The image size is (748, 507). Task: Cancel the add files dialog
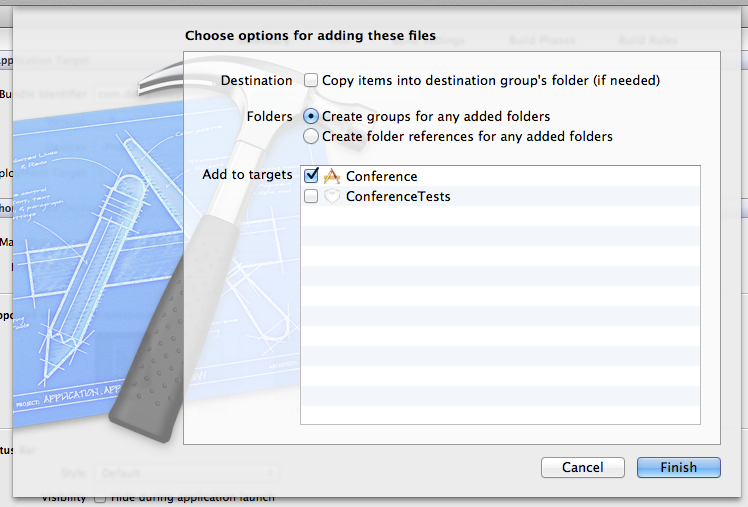pyautogui.click(x=582, y=467)
